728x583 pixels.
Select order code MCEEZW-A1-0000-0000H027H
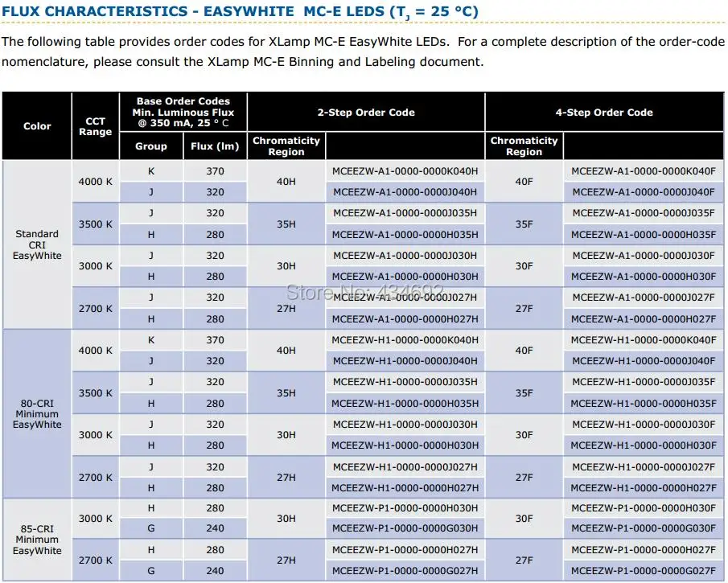tap(405, 319)
